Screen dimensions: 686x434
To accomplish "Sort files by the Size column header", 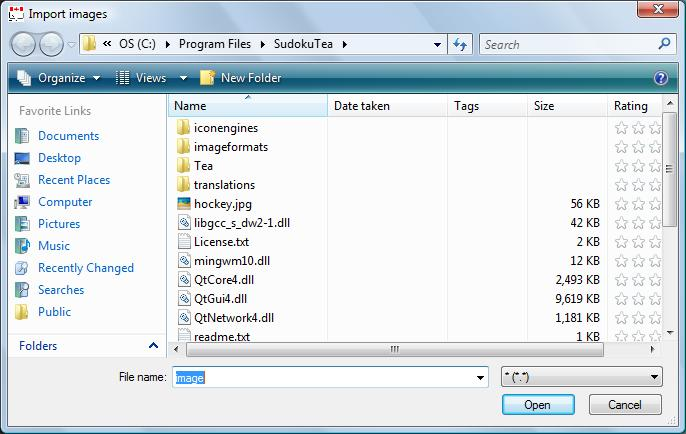I will coord(544,106).
